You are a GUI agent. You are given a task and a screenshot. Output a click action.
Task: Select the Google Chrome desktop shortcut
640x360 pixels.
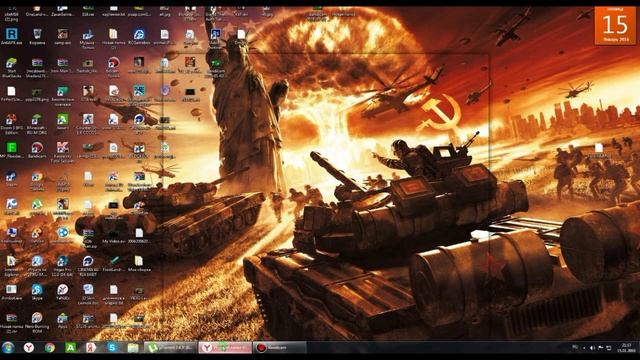(37, 181)
